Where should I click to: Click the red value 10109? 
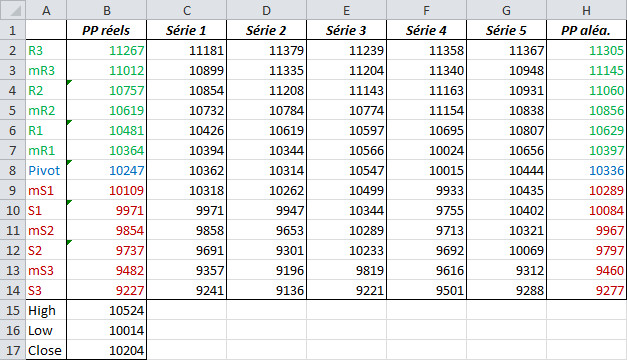[x=106, y=190]
